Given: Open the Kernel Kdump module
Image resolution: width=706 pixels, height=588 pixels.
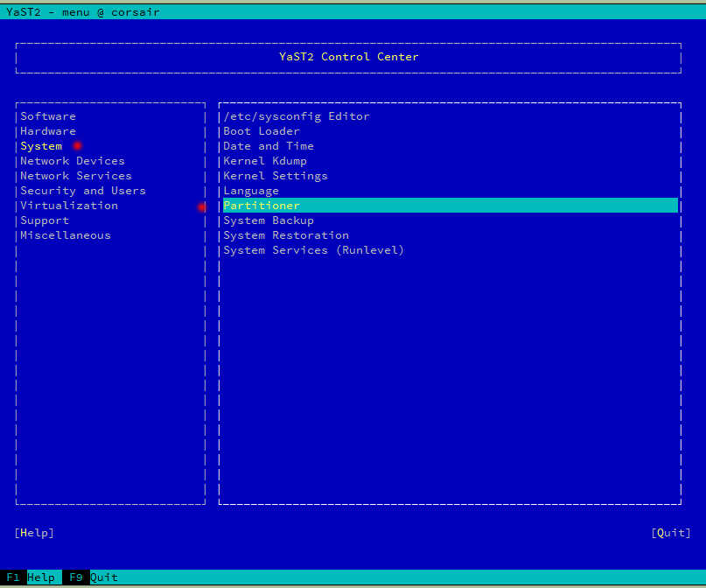Looking at the screenshot, I should click(x=265, y=161).
